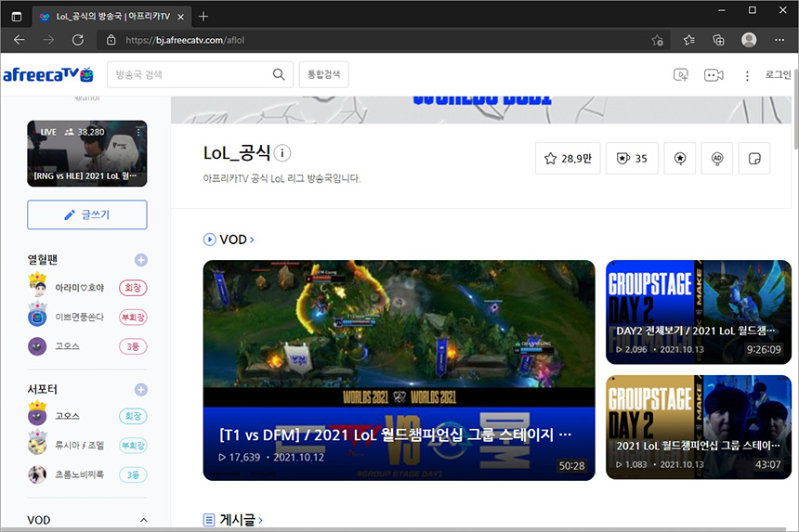Click the 류시아♪조엘 username
This screenshot has height=532, width=799.
[80, 445]
